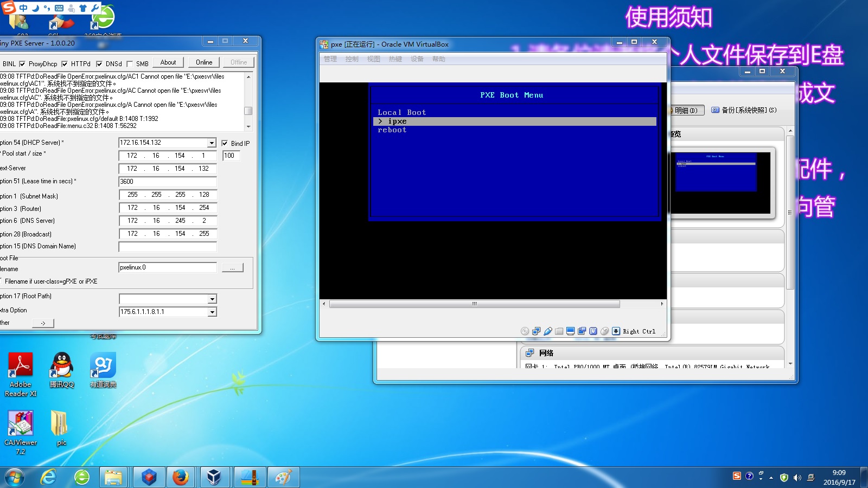
Task: Click the VirtualBox Manager details vertical scrollbar
Action: pos(790,211)
